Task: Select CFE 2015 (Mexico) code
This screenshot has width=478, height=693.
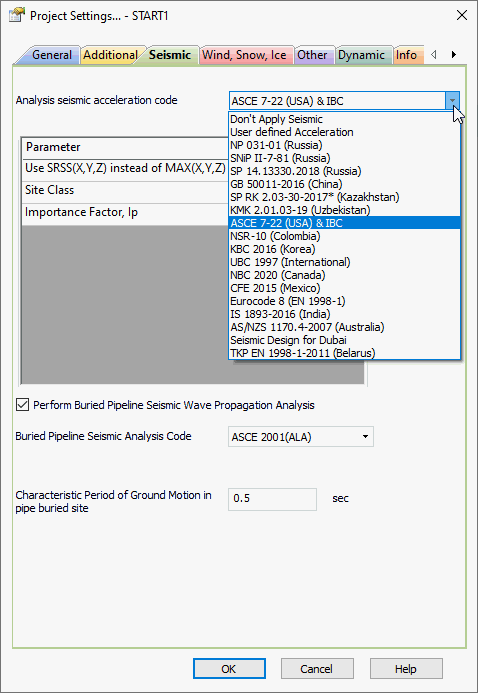Action: tap(345, 288)
